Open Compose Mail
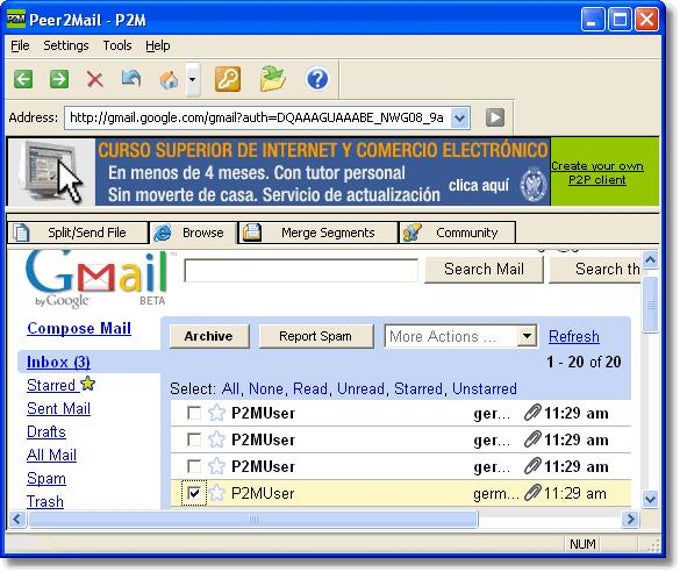The image size is (680, 572). [x=79, y=328]
